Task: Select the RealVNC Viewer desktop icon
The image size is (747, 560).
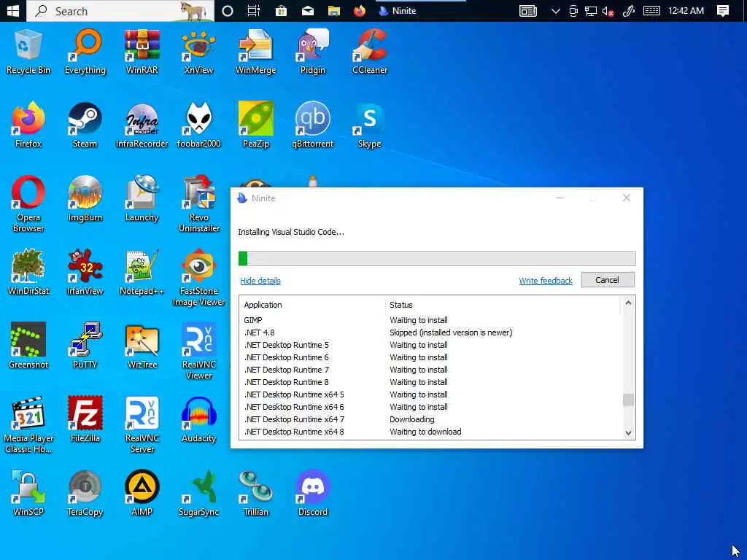Action: 198,351
